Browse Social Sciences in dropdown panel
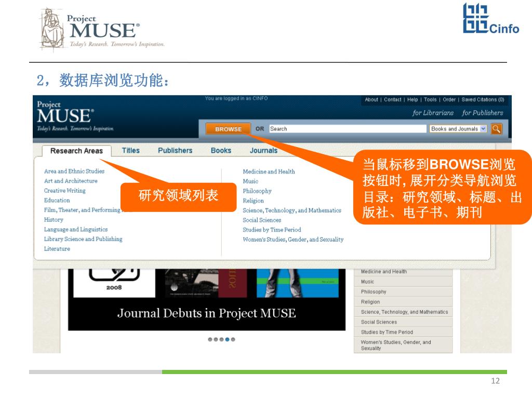Screen dimensions: 532x399 click(x=262, y=220)
